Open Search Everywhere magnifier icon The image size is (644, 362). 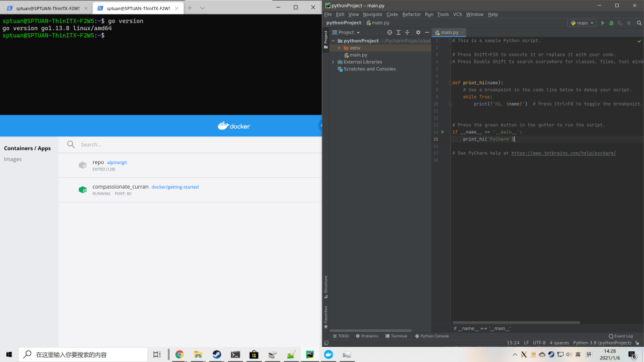tap(640, 22)
